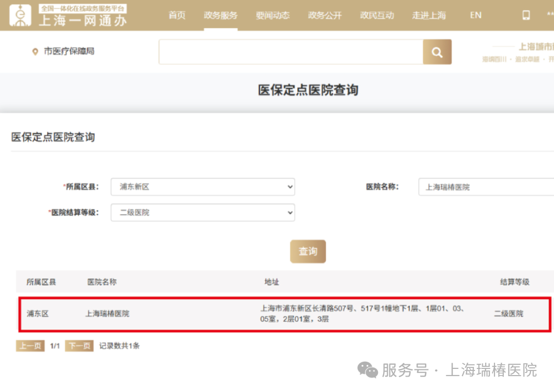Click the 上海一网通办 logo icon

tap(19, 15)
